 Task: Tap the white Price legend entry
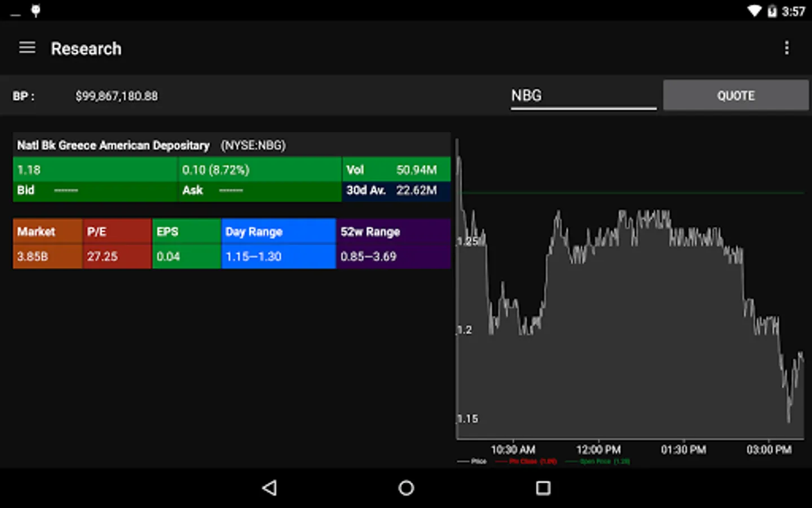[472, 462]
